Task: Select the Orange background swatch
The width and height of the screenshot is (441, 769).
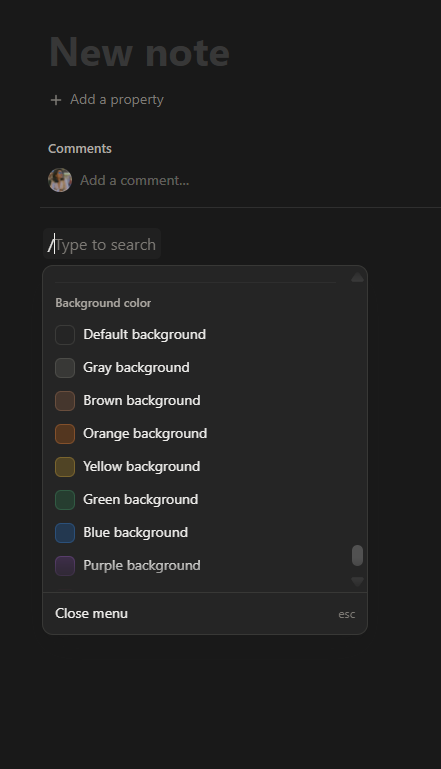Action: pyautogui.click(x=65, y=434)
